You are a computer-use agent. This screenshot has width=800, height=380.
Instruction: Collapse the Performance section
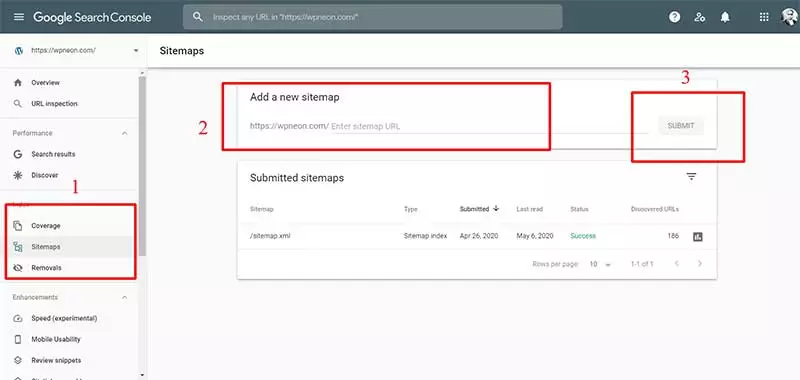click(124, 133)
